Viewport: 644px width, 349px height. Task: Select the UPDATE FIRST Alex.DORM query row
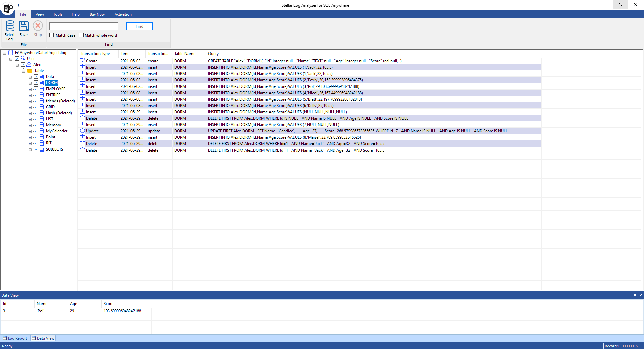click(310, 131)
